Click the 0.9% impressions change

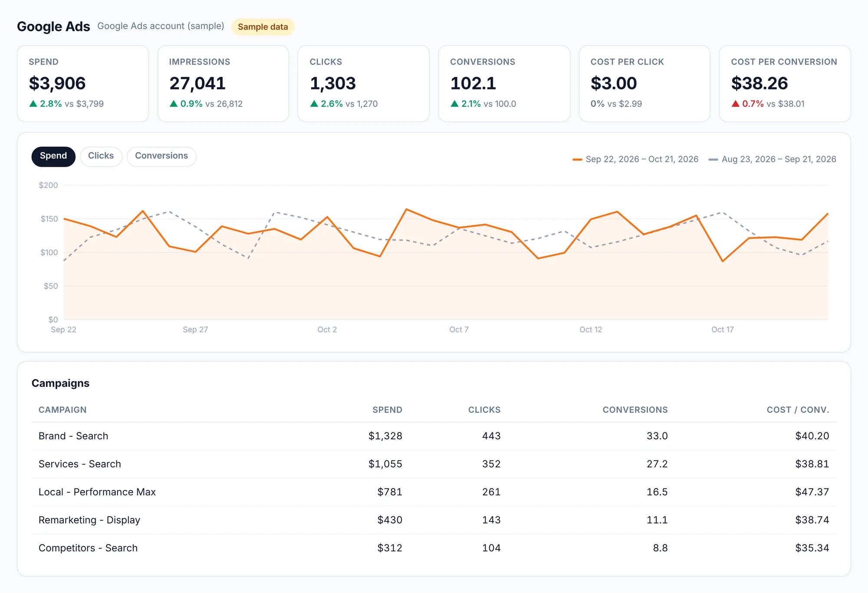(191, 104)
